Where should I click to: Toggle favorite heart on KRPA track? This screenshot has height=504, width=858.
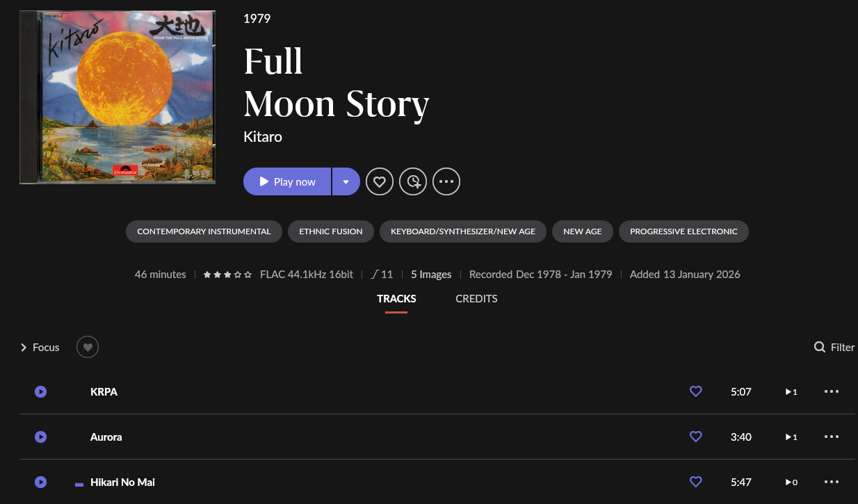pyautogui.click(x=695, y=392)
